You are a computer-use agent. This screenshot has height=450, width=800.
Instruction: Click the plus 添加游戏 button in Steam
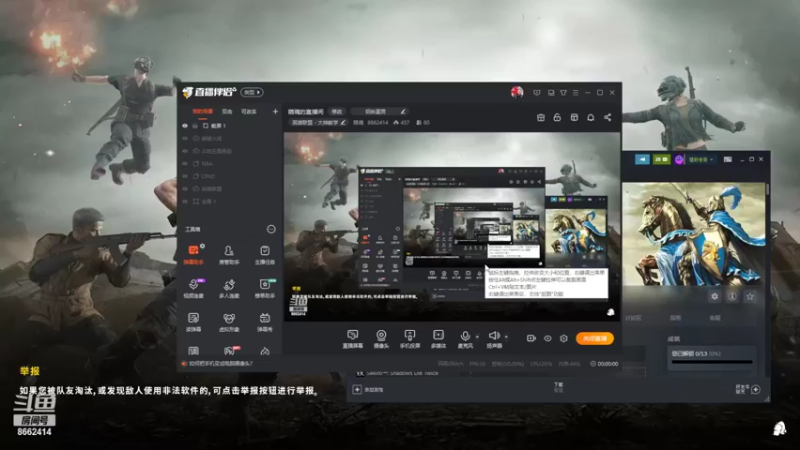(x=368, y=389)
